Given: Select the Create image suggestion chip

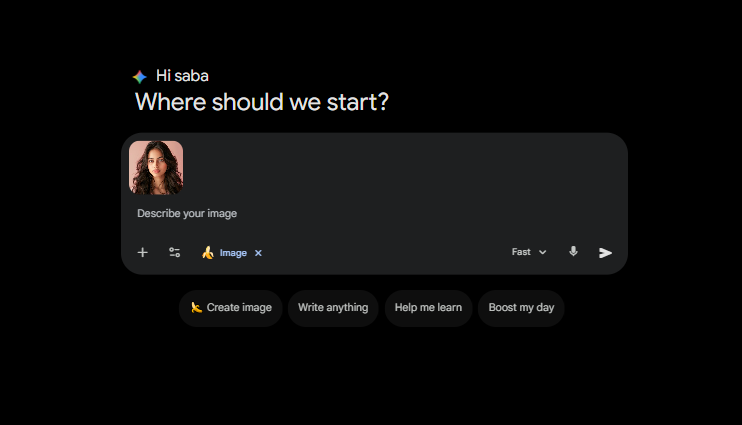Looking at the screenshot, I should point(231,308).
